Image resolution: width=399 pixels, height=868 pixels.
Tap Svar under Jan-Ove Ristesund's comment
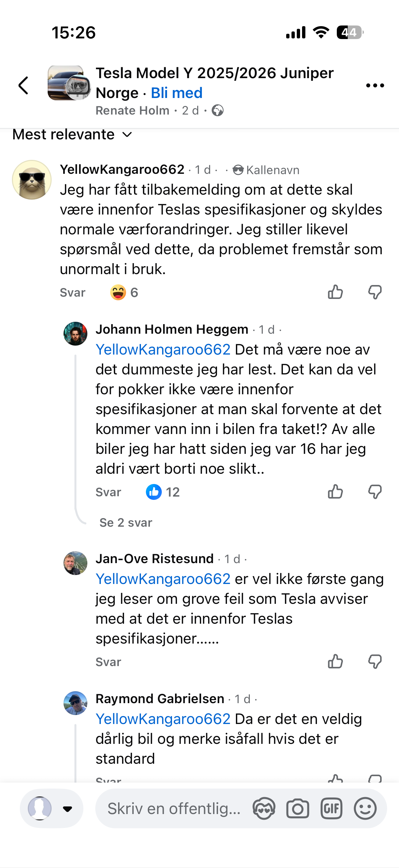(108, 662)
